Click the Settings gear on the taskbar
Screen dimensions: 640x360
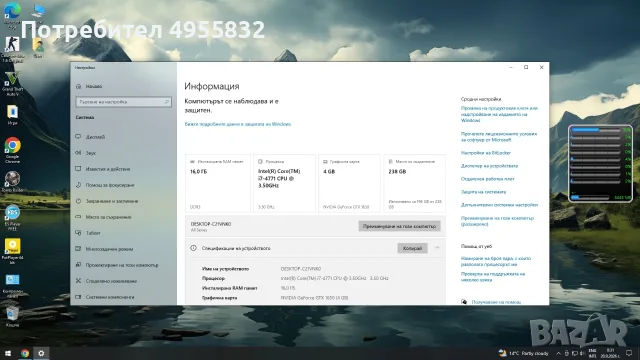[x=41, y=353]
